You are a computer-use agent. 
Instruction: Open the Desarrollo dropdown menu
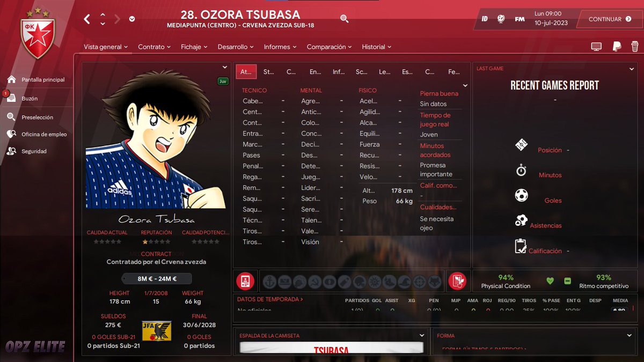click(236, 47)
